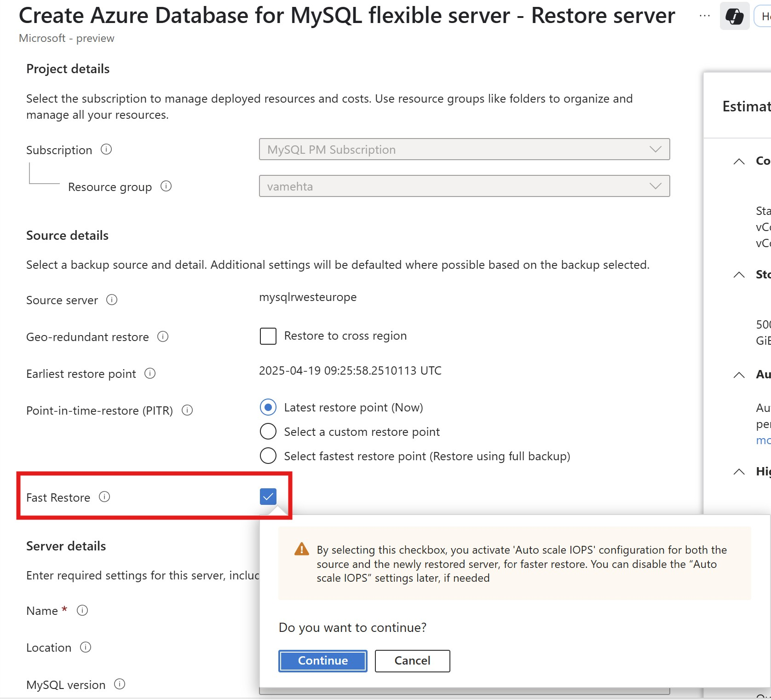771x700 pixels.
Task: Uncheck the Fast Restore checkbox
Action: [268, 497]
